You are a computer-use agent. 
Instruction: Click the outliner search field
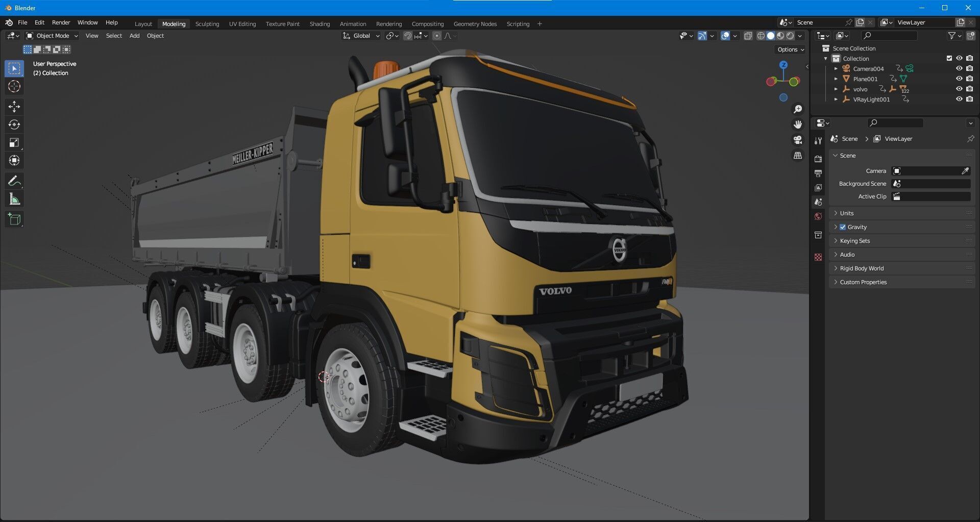click(x=889, y=36)
